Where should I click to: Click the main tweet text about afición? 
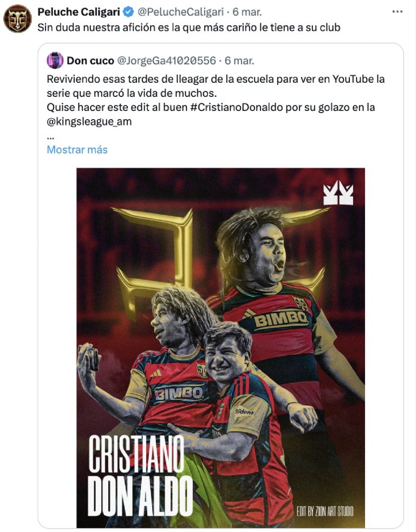coord(189,28)
